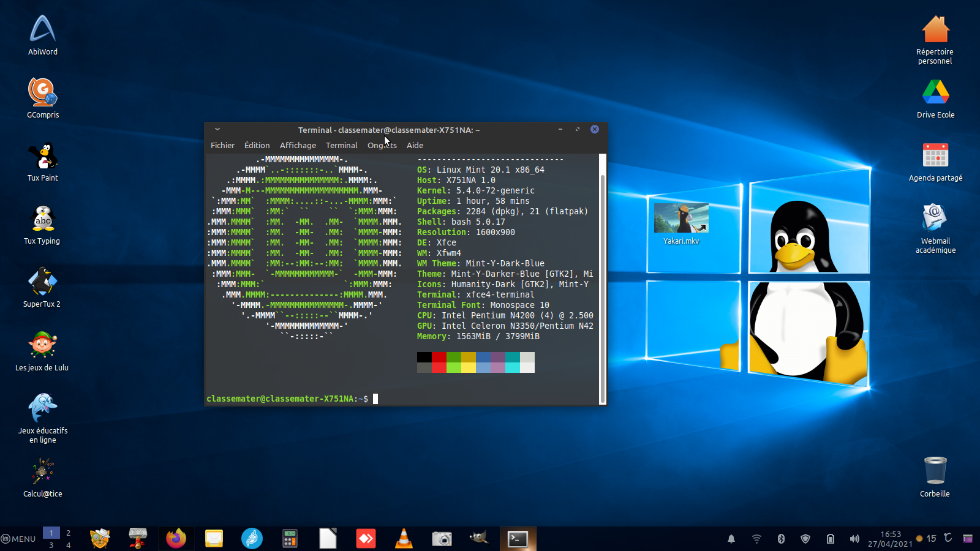The height and width of the screenshot is (551, 980).
Task: Open the shield security tray icon
Action: [805, 539]
